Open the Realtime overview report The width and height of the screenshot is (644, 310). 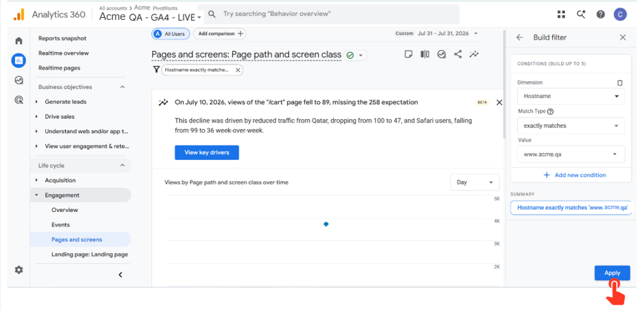(64, 53)
